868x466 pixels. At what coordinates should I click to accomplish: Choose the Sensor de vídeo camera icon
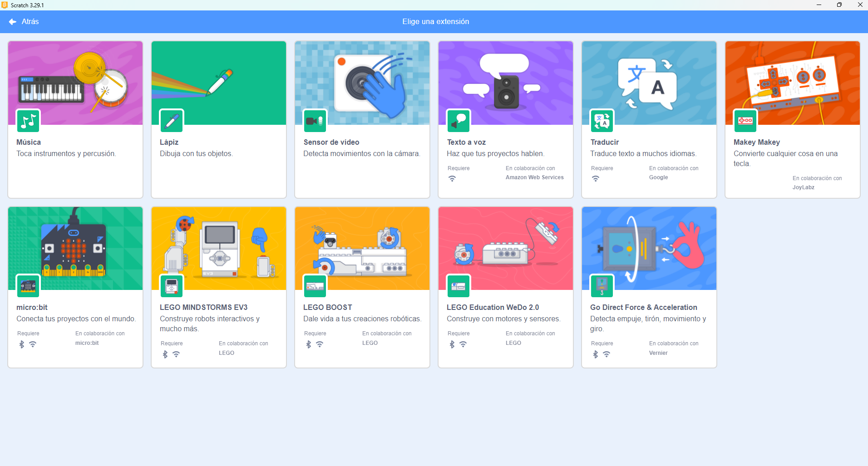click(315, 121)
